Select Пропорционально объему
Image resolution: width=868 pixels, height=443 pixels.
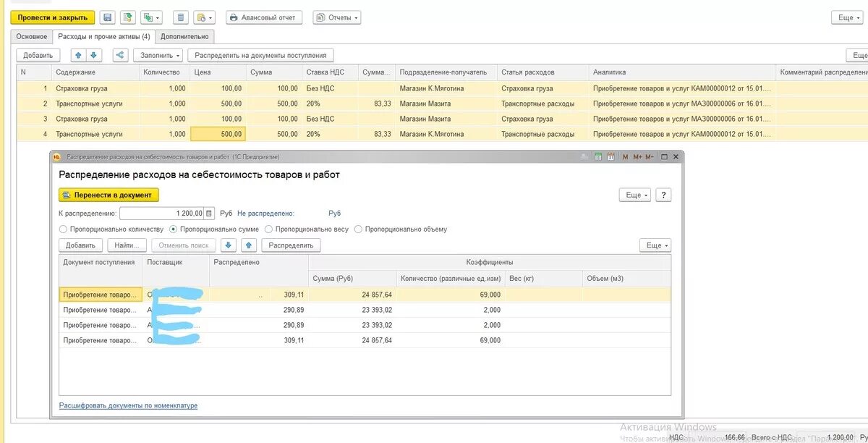click(x=401, y=229)
